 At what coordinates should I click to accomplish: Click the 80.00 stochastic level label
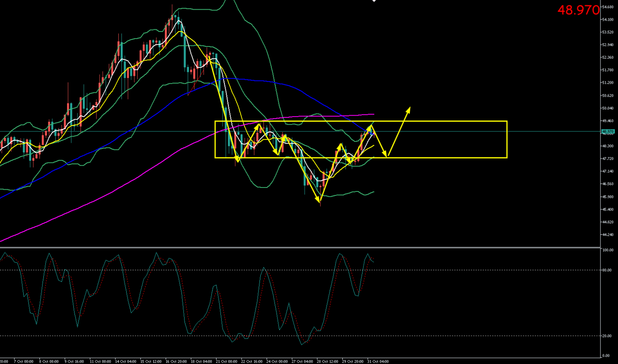tap(607, 270)
